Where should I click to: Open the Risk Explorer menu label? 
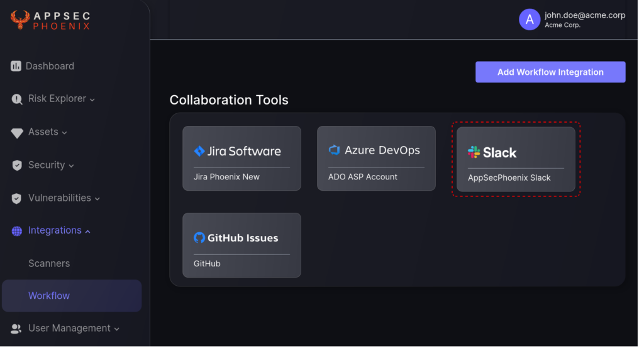coord(57,99)
